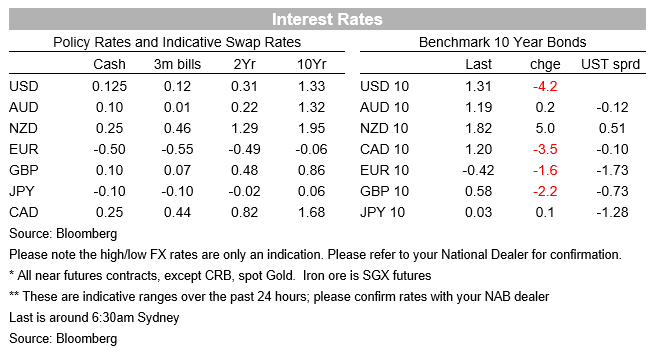Click the Interest Rates header banner
This screenshot has width=659, height=360.
(x=327, y=19)
